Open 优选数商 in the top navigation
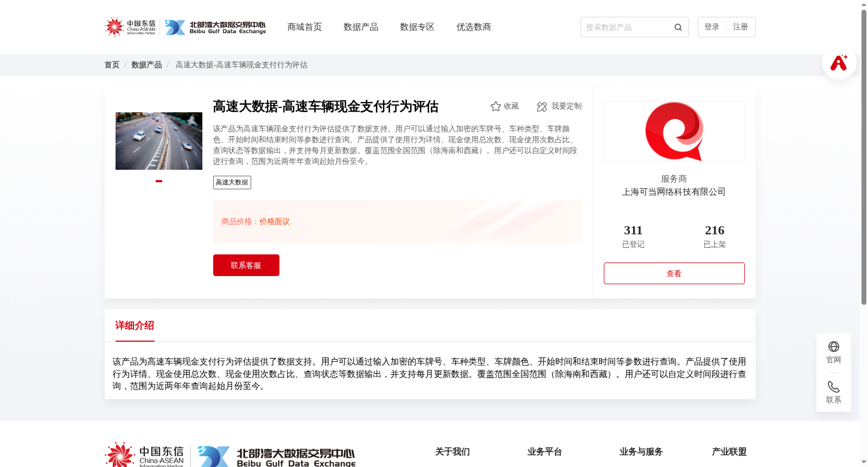868x467 pixels. pos(474,27)
